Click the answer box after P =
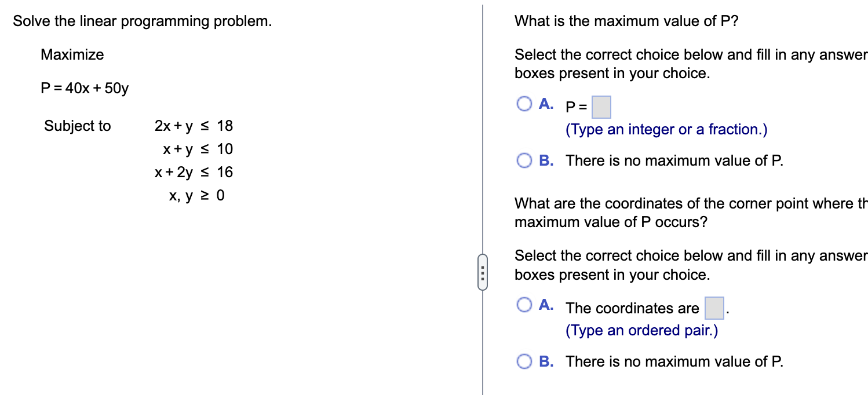The width and height of the screenshot is (868, 395). (601, 107)
